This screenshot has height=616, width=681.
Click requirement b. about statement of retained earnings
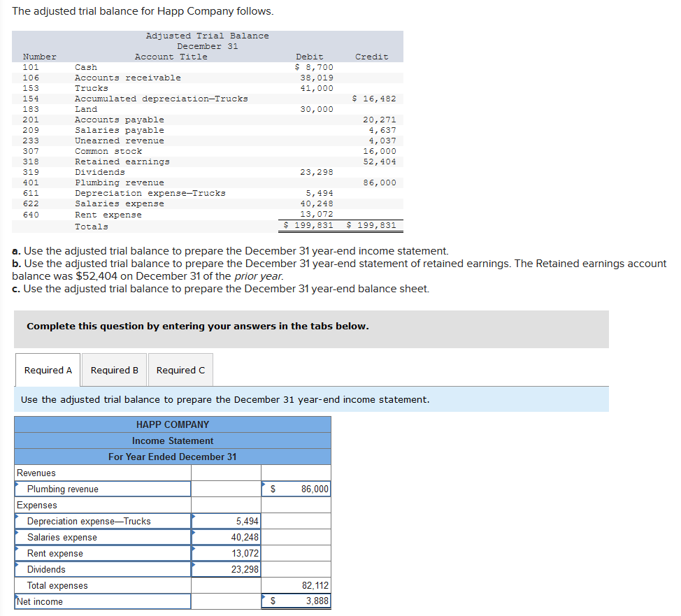pos(339,270)
